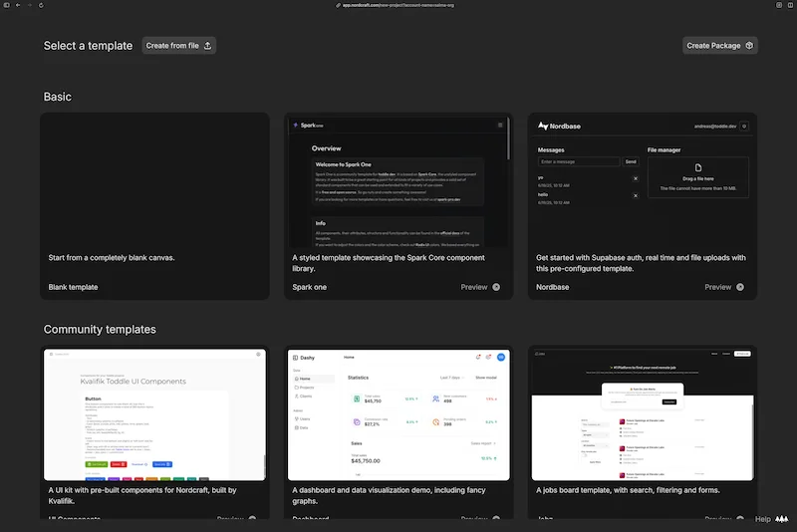This screenshot has width=797, height=532.
Task: Click the Users item in Dashy sidebar preview
Action: pos(303,418)
